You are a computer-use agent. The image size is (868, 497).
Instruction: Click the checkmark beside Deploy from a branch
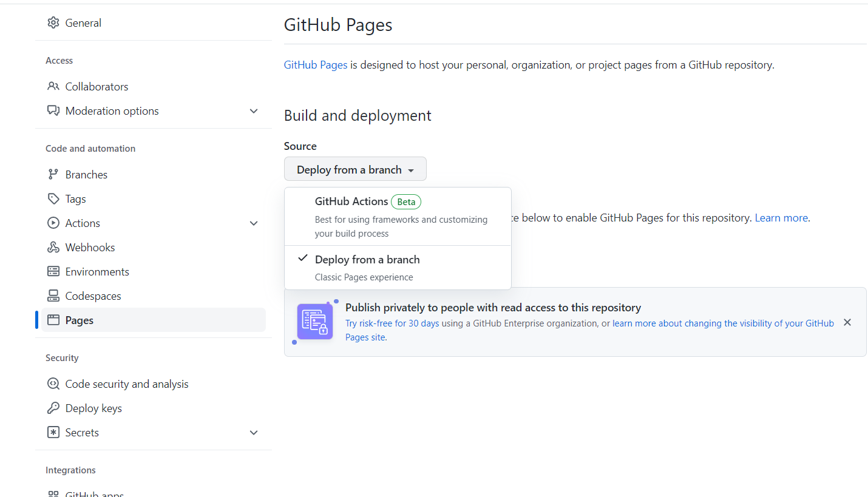point(303,259)
